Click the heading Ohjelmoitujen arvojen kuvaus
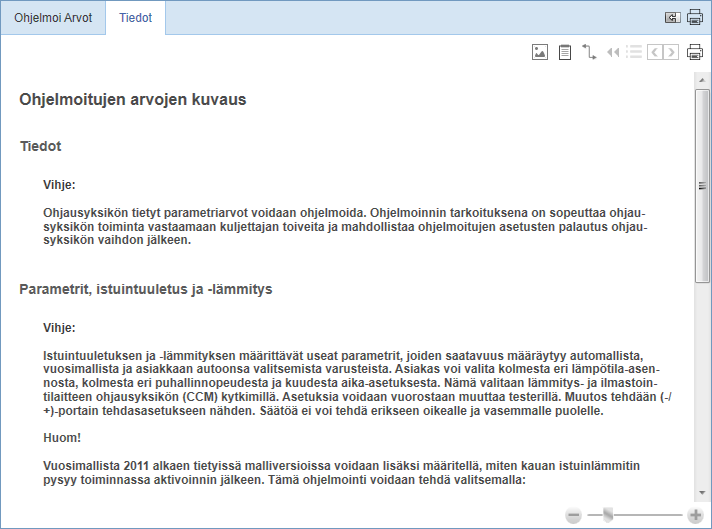This screenshot has height=529, width=712. (x=133, y=99)
